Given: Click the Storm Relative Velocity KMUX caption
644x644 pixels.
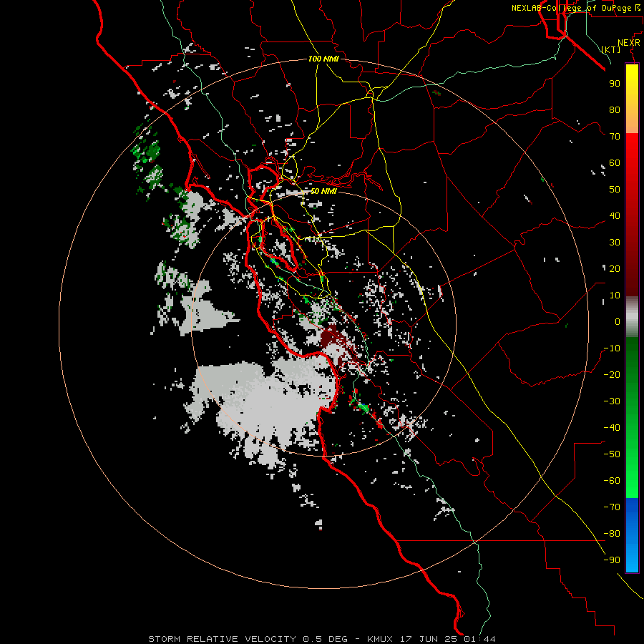Looking at the screenshot, I should (x=321, y=639).
